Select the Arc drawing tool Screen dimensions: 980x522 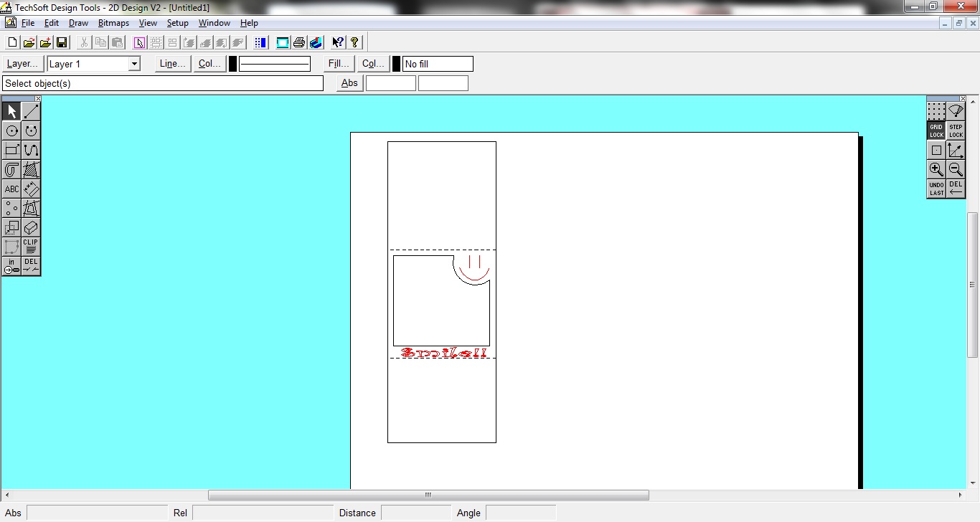click(x=31, y=130)
